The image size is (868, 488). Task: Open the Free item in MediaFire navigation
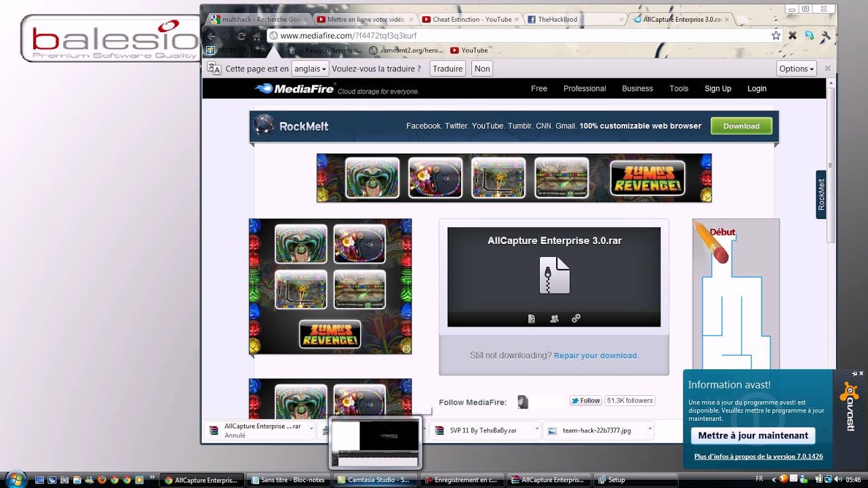coord(539,89)
